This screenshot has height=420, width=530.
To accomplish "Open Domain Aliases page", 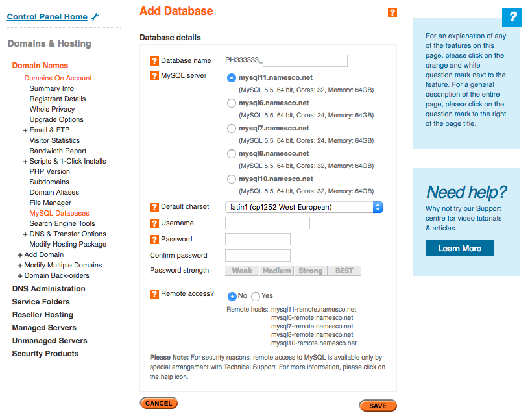I will click(x=54, y=192).
